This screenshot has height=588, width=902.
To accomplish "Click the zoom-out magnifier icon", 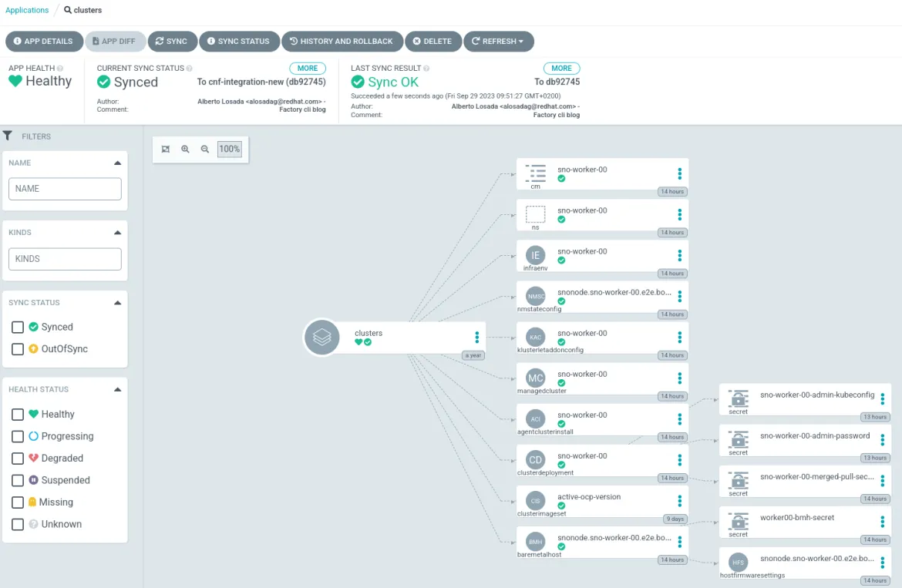I will coord(204,149).
